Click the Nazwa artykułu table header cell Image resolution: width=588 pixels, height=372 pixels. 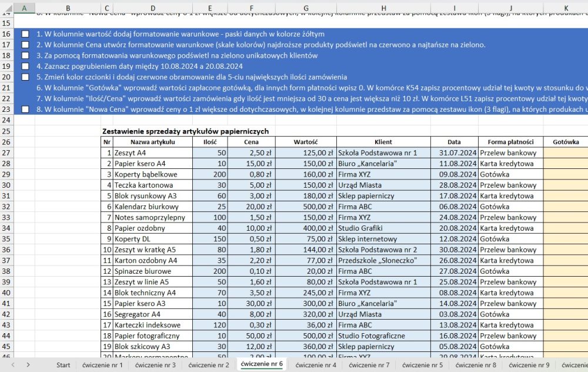153,142
